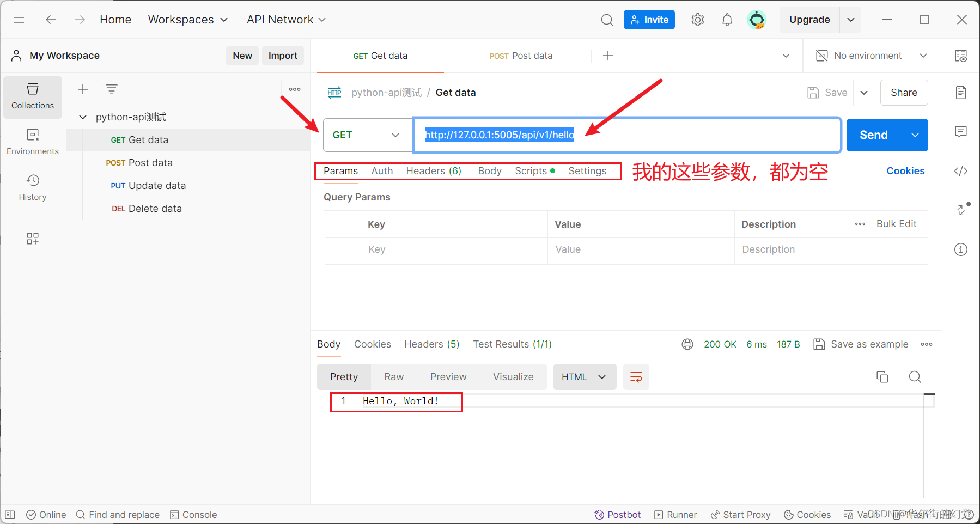Open the comments icon in right sidebar

click(x=961, y=131)
